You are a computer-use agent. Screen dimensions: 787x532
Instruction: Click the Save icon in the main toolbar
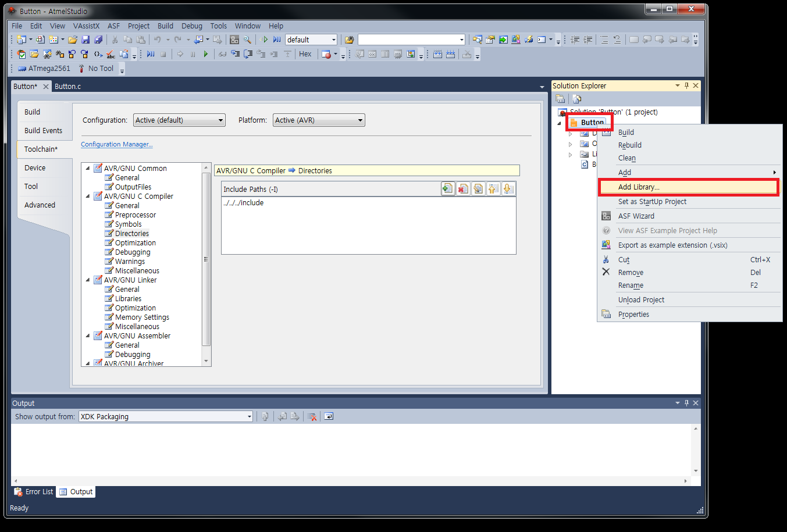click(86, 40)
